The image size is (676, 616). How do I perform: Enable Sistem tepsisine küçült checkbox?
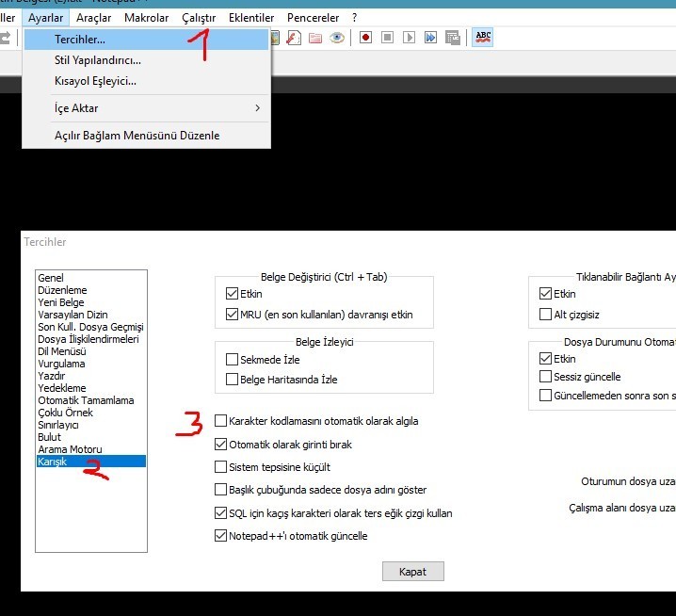click(x=220, y=467)
